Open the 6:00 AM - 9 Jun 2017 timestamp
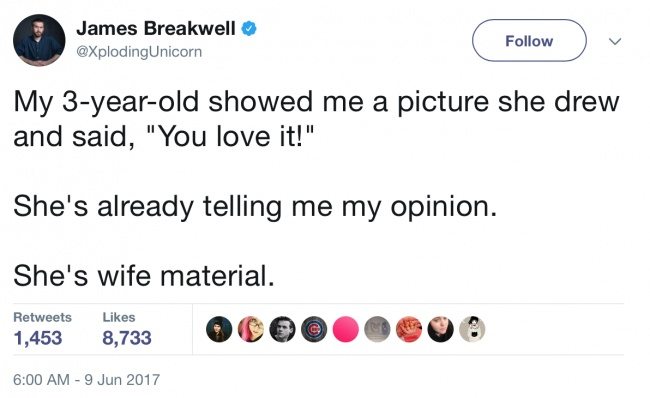 (x=86, y=379)
